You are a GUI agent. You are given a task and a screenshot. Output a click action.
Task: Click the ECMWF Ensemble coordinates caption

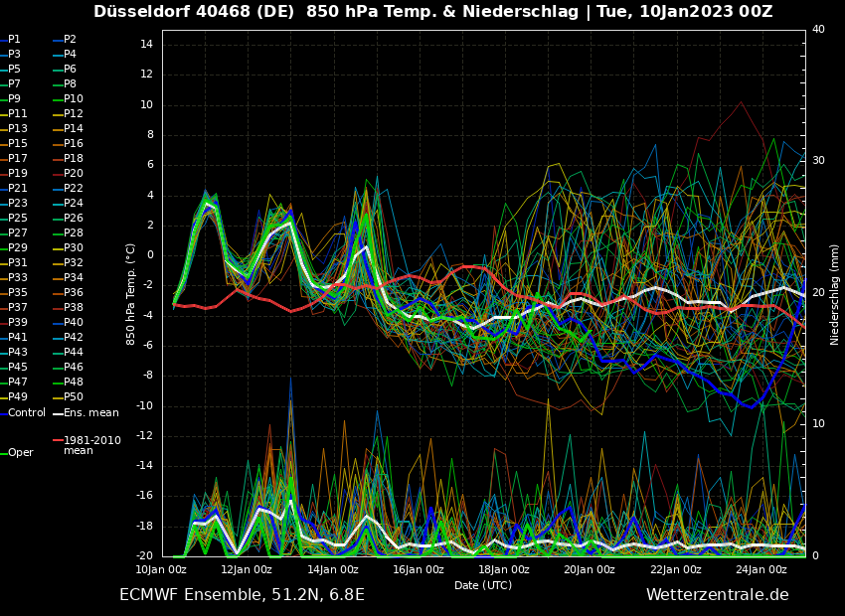[242, 595]
